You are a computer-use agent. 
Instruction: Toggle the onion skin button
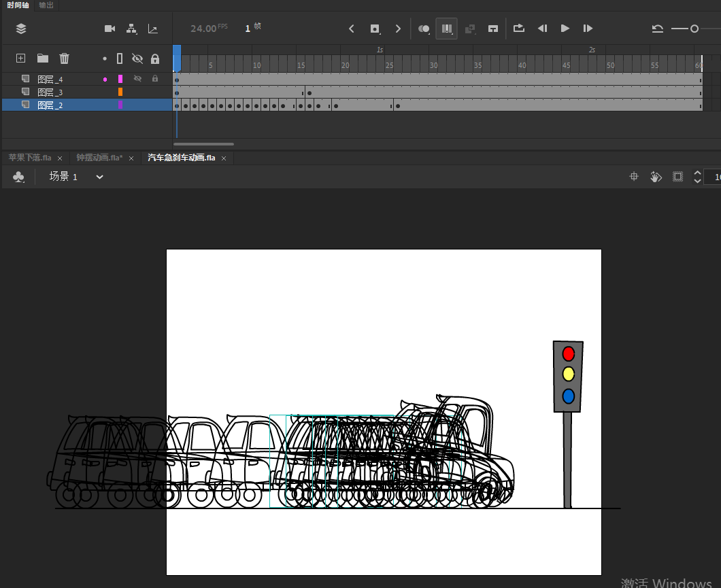[x=424, y=29]
